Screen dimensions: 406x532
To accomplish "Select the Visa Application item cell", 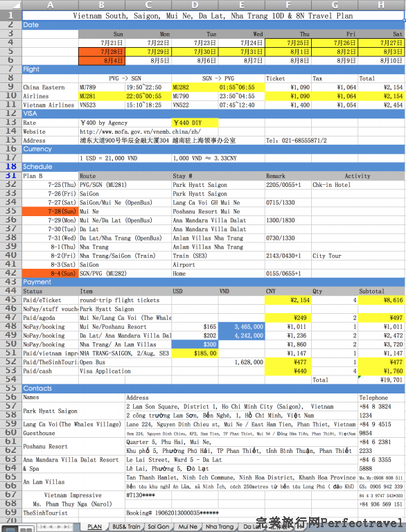I will [x=125, y=371].
